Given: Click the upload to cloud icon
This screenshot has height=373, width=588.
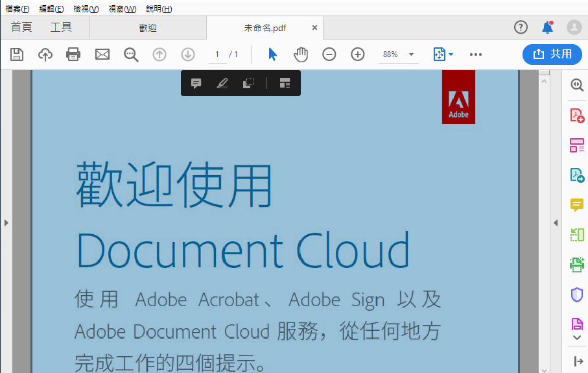Looking at the screenshot, I should tap(45, 54).
